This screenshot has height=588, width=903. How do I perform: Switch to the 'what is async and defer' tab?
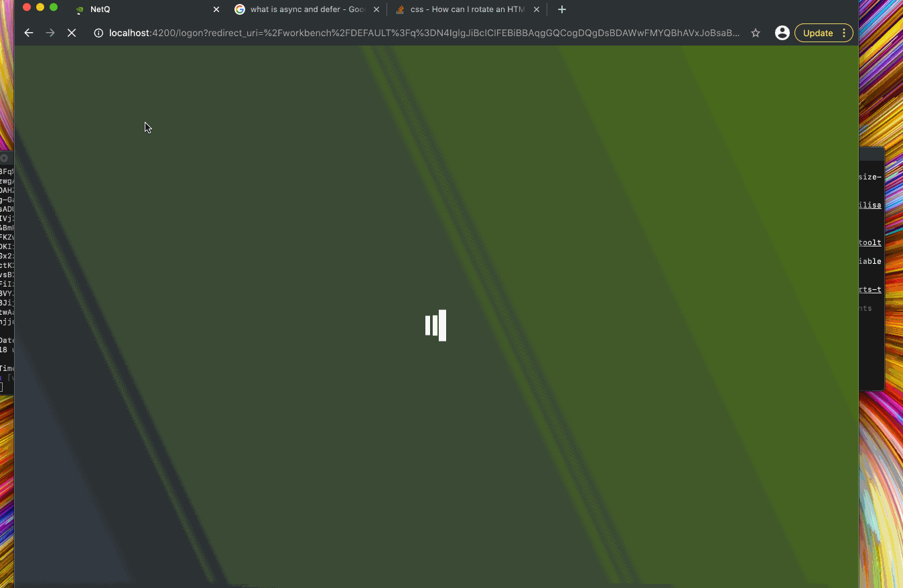(307, 9)
